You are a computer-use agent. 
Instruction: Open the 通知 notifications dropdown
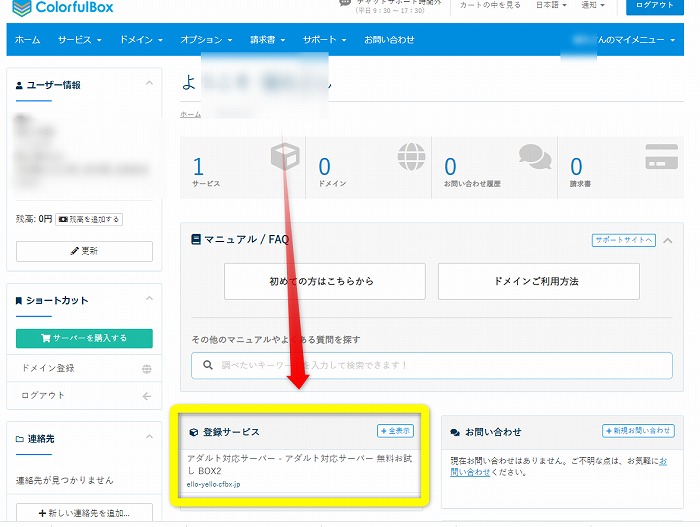pyautogui.click(x=594, y=5)
